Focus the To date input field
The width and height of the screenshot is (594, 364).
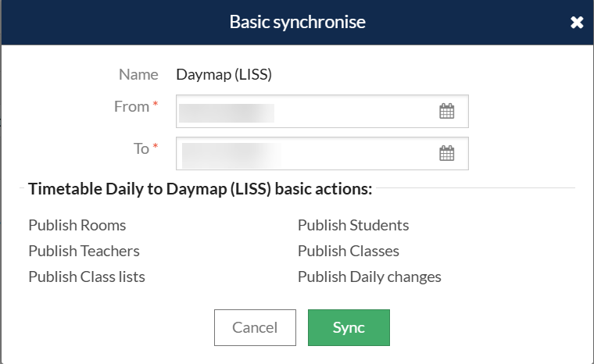(x=305, y=153)
